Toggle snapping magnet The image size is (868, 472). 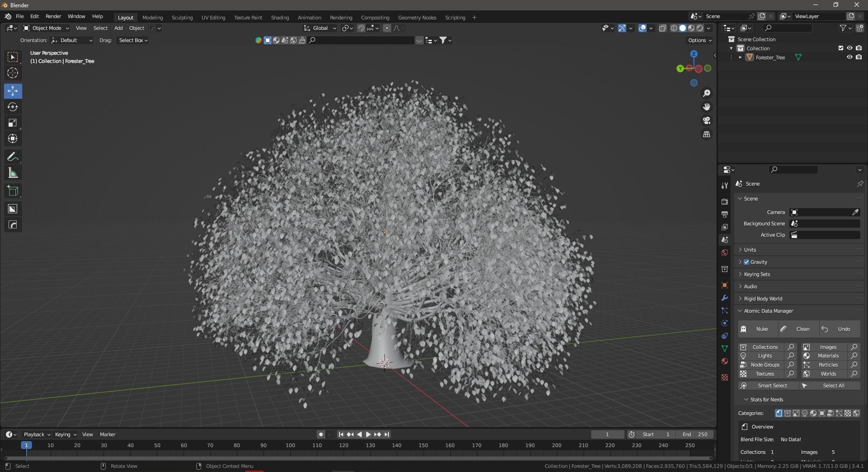click(361, 28)
